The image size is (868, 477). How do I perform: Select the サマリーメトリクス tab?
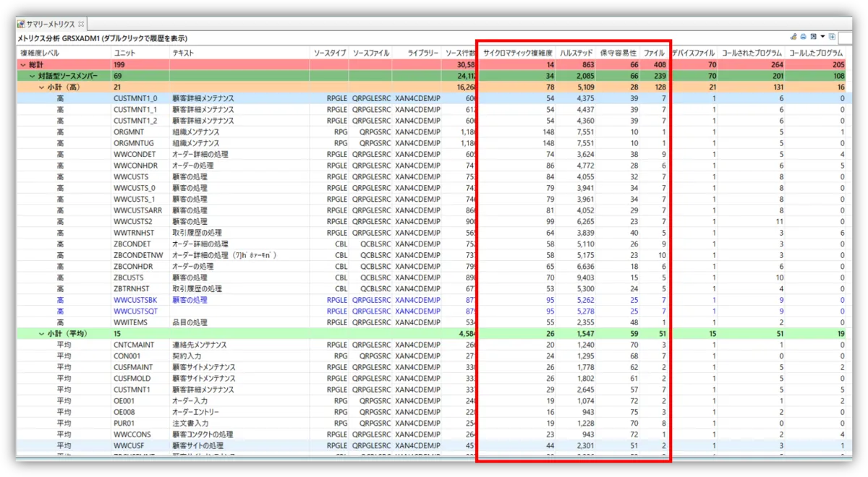51,25
